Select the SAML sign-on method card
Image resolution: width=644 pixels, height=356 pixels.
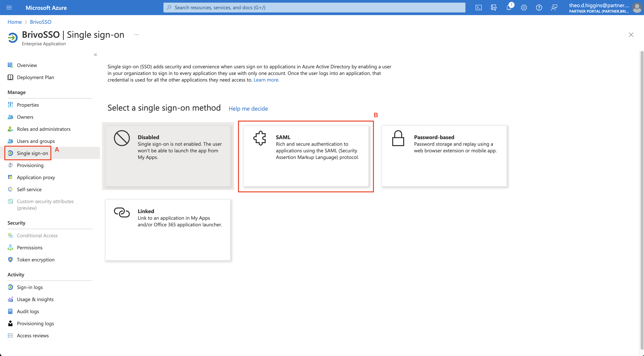(x=306, y=156)
